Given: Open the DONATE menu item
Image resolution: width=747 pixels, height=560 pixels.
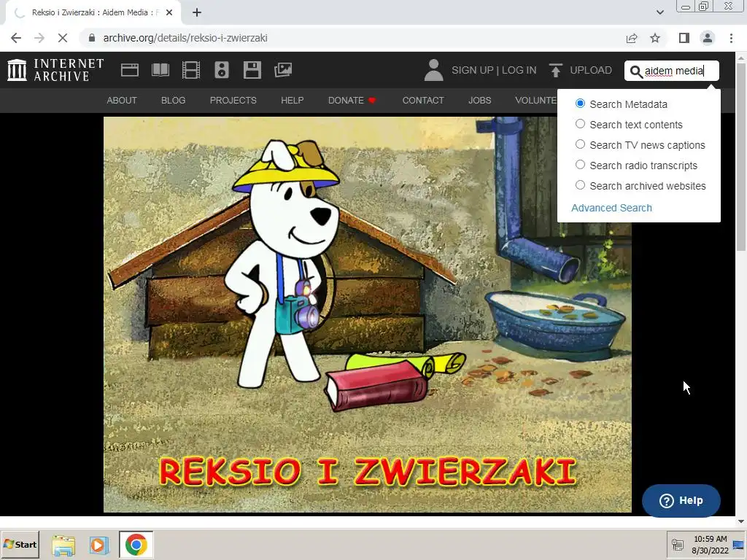Looking at the screenshot, I should (x=352, y=101).
